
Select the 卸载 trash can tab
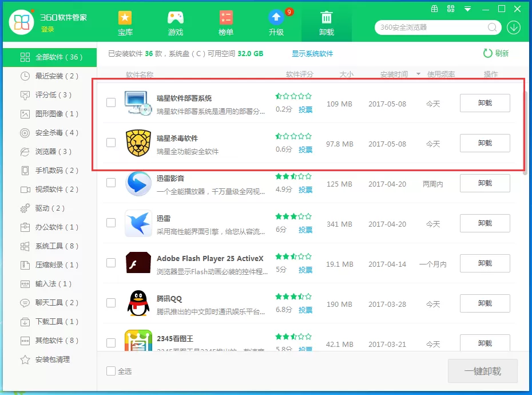point(327,23)
